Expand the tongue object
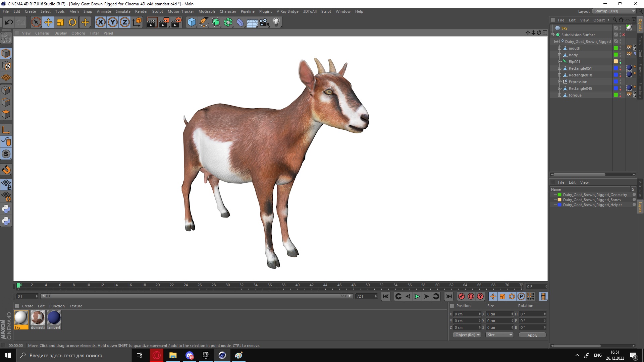 click(x=559, y=95)
